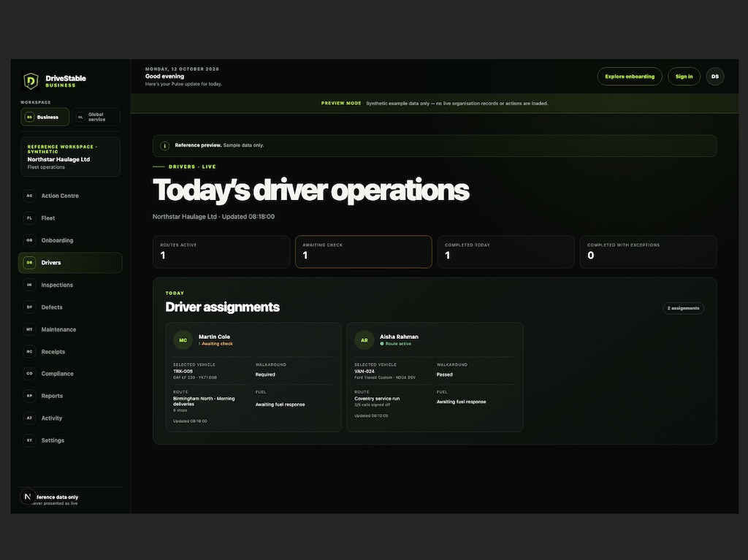Screen dimensions: 748x560
Task: Click the DriveStable shield logo
Action: tap(31, 81)
